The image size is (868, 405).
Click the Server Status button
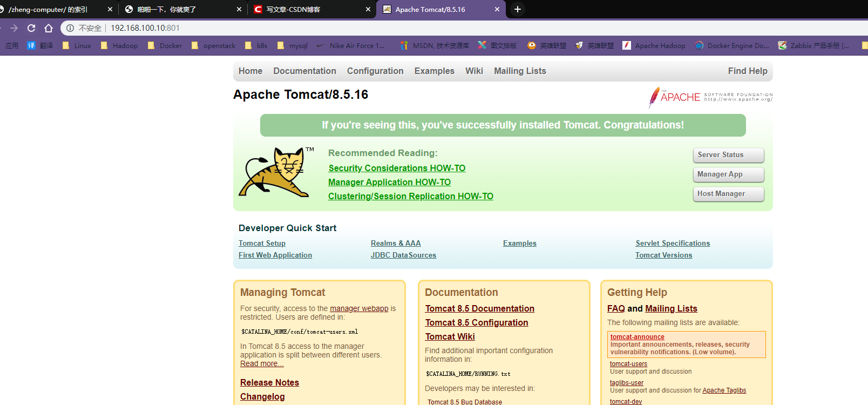coord(728,155)
